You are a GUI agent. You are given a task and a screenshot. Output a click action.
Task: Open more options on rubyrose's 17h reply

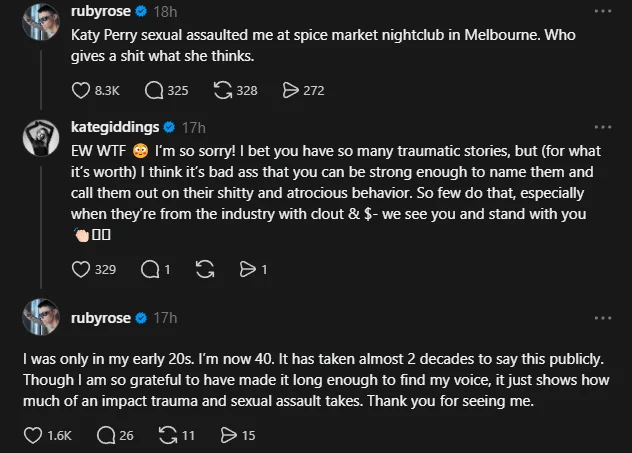[x=602, y=318]
